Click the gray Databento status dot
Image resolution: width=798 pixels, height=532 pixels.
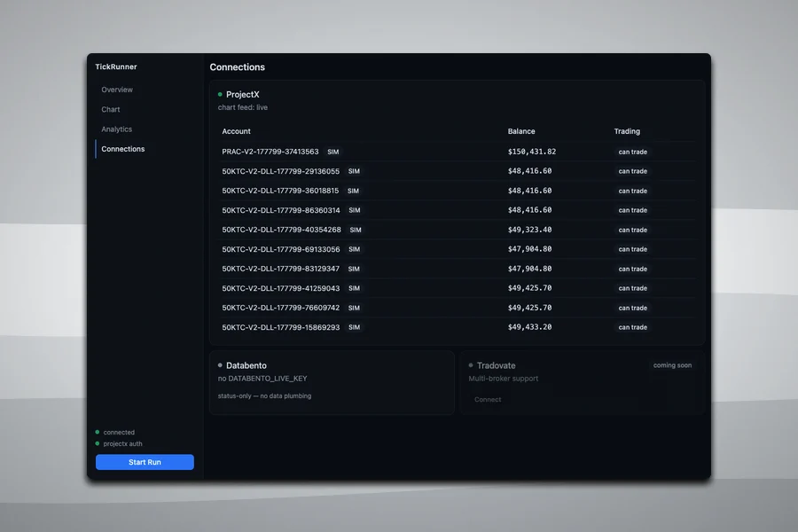[x=220, y=365]
